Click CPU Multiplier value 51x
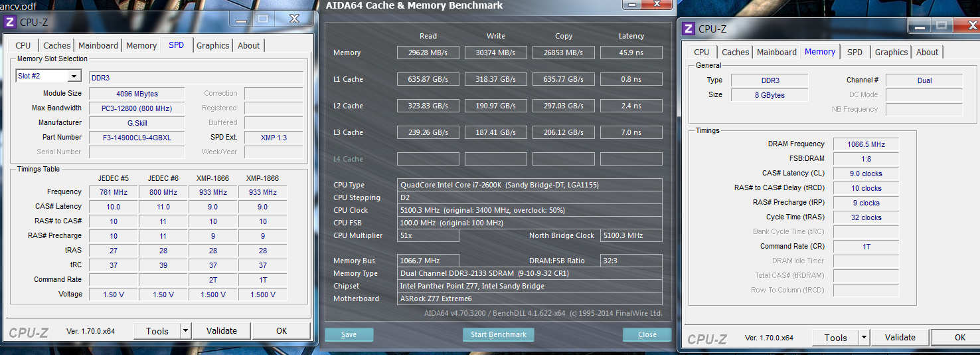The height and width of the screenshot is (355, 980). tap(428, 235)
